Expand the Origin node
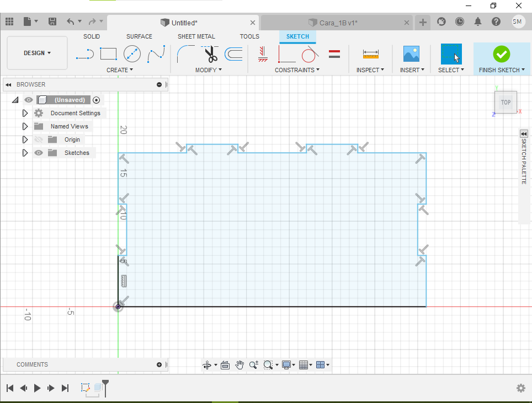 (25, 139)
